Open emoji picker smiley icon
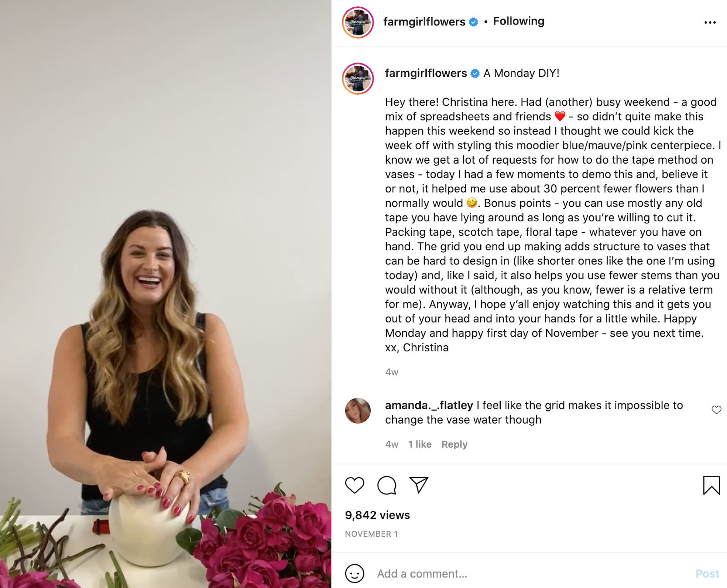The width and height of the screenshot is (727, 588). coord(354,573)
